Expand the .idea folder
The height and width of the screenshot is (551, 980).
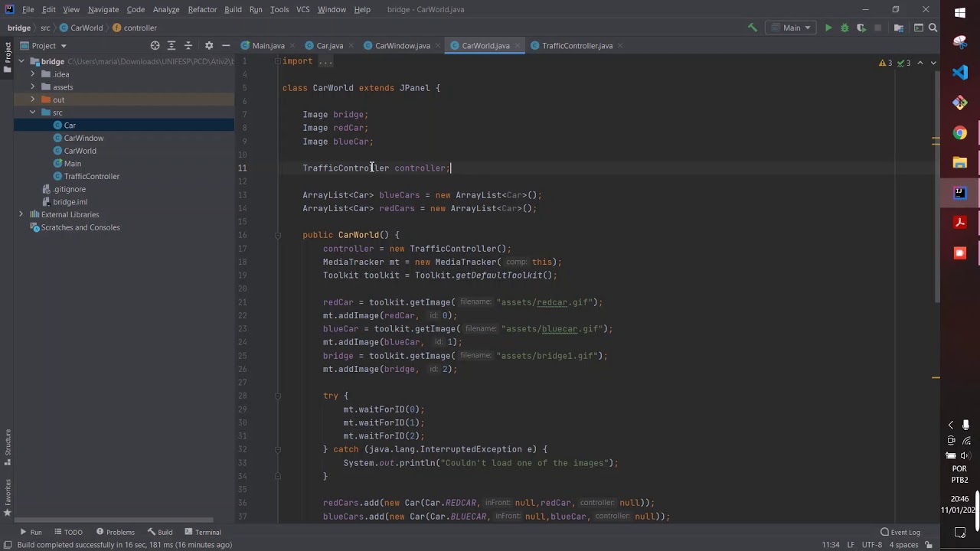pyautogui.click(x=33, y=74)
